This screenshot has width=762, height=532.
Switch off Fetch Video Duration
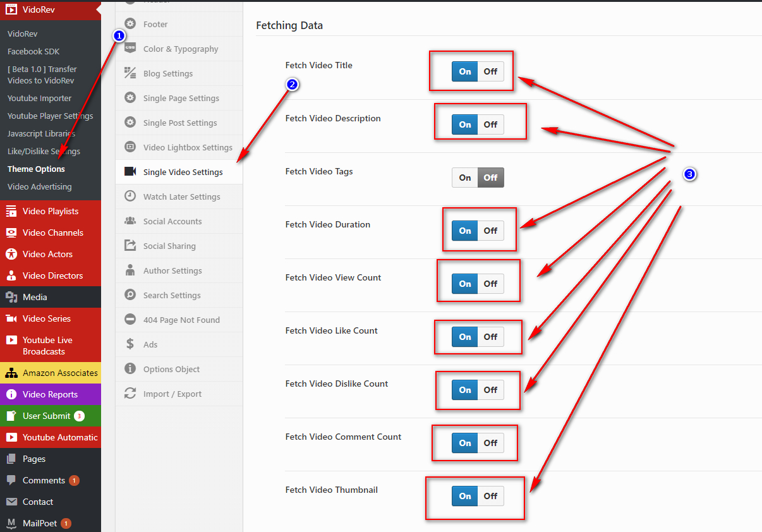coord(490,231)
